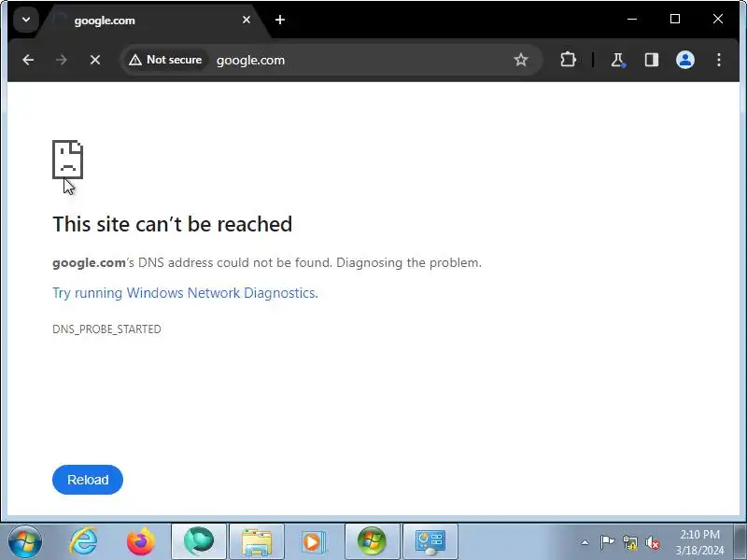Launch Firefox from taskbar
Screen dimensions: 747x560
142,541
